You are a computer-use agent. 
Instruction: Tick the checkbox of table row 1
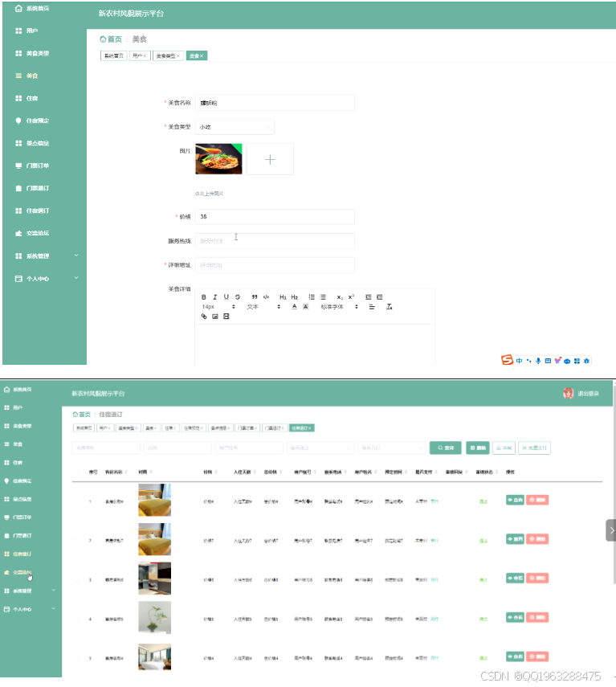(x=76, y=501)
